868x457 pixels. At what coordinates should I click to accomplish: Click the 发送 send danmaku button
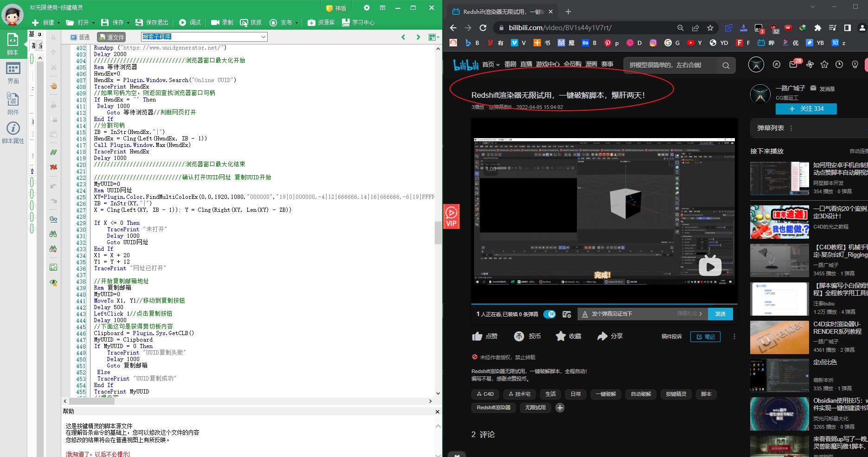pos(720,314)
